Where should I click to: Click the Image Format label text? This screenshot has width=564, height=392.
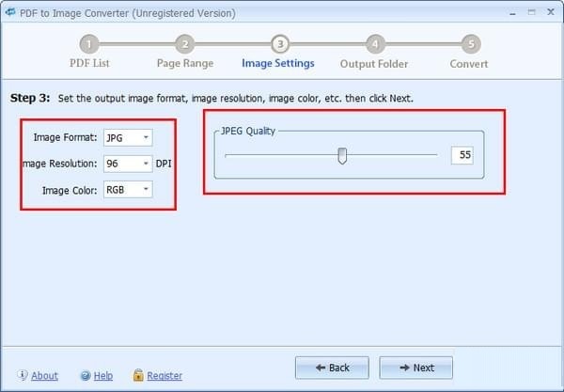click(65, 137)
